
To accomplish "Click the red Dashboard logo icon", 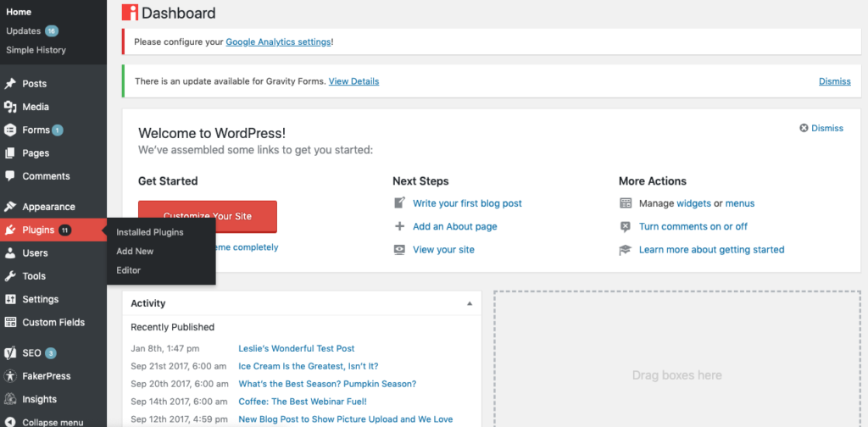I will coord(130,12).
